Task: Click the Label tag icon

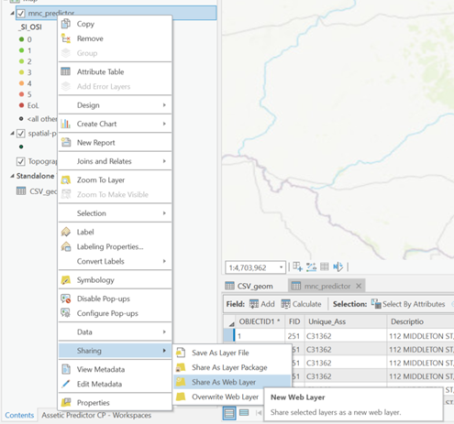Action: coord(66,232)
